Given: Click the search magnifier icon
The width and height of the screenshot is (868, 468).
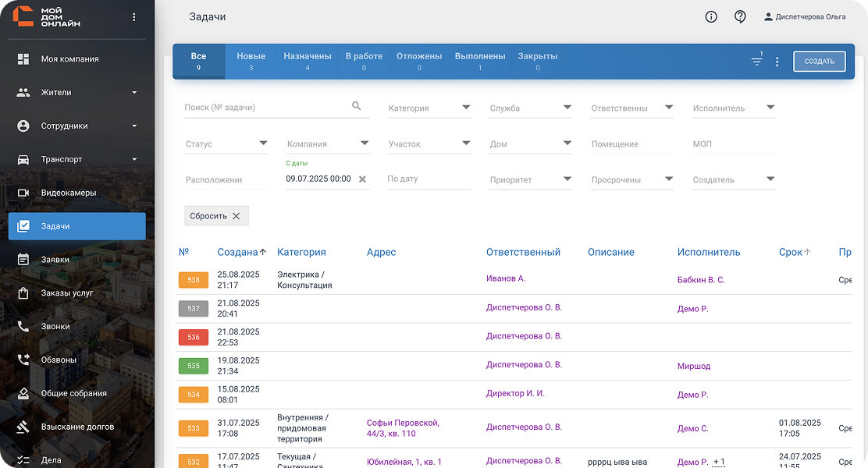Looking at the screenshot, I should [x=357, y=107].
